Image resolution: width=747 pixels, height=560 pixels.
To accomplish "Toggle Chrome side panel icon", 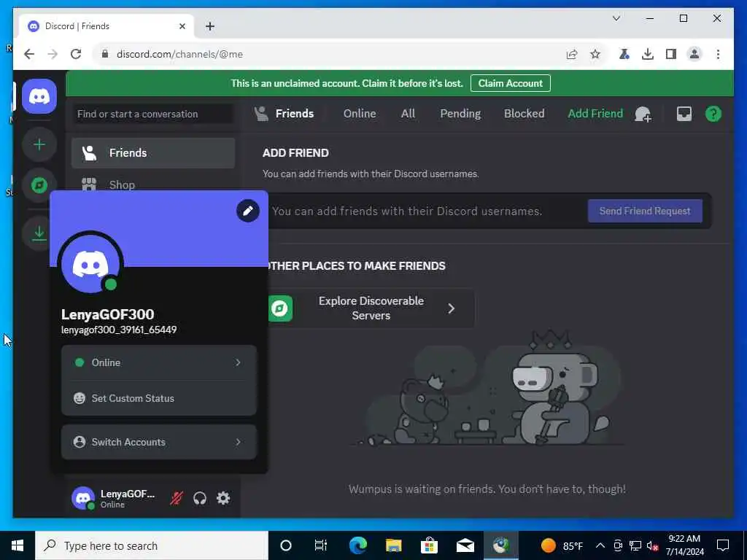I will click(x=671, y=54).
